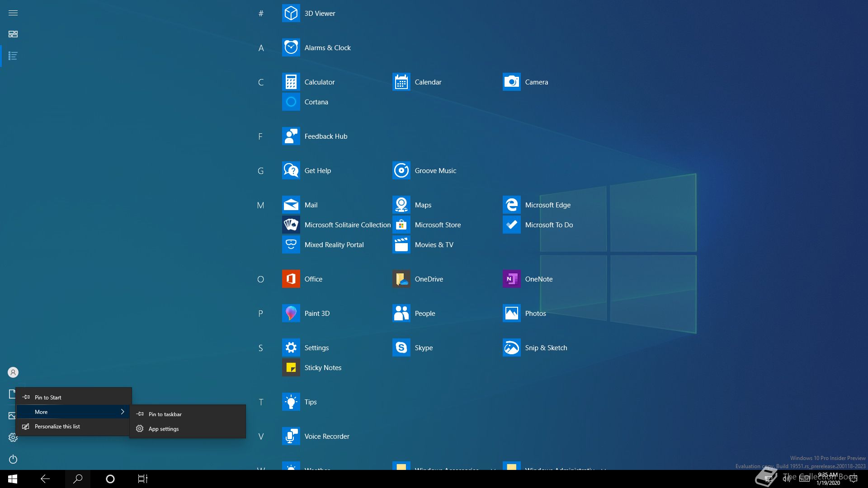Viewport: 868px width, 488px height.
Task: Launch the Get Help app icon
Action: [x=291, y=170]
